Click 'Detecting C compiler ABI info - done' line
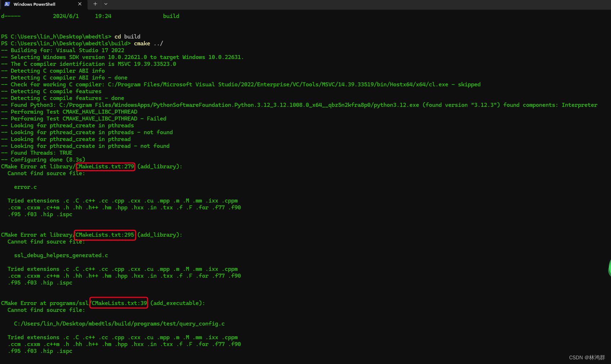Screen dimensions: 611x364 (x=64, y=77)
